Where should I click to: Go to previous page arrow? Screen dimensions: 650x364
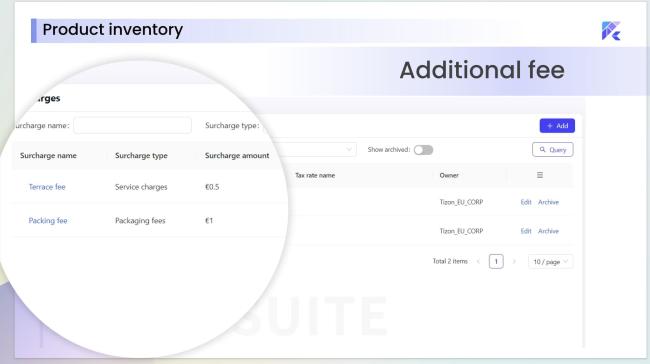click(478, 262)
